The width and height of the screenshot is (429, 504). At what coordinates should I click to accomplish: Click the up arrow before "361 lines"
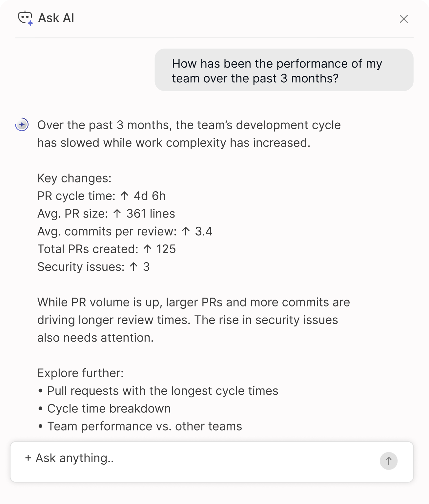(x=117, y=214)
